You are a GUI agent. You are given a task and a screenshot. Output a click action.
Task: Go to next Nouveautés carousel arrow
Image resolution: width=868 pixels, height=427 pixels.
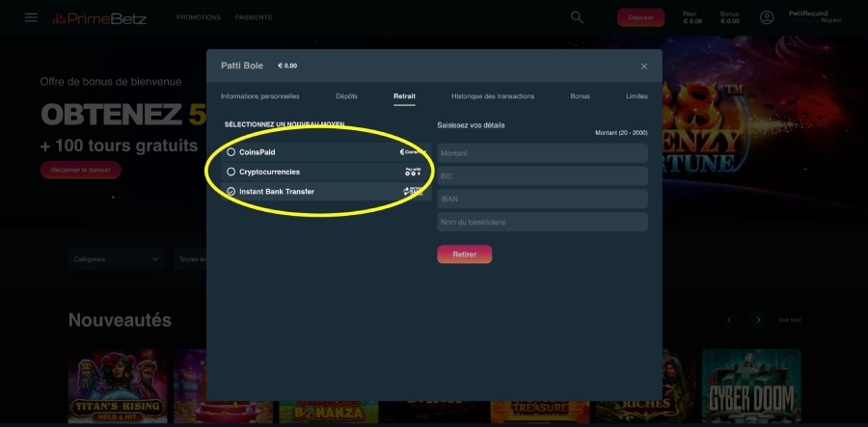point(758,320)
